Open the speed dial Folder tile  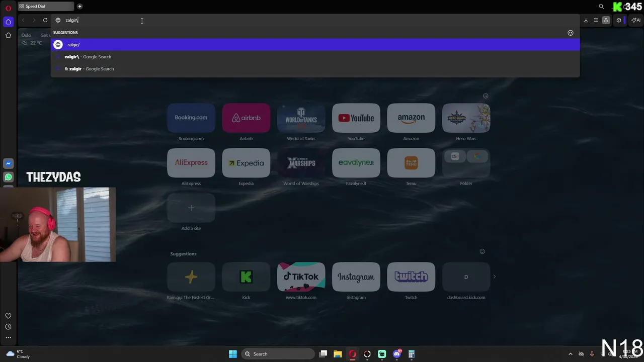pyautogui.click(x=466, y=163)
